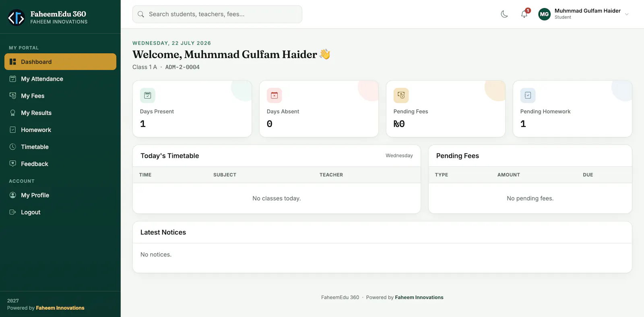This screenshot has height=317, width=644.
Task: Click the Pending Fees panel heading
Action: pyautogui.click(x=458, y=156)
